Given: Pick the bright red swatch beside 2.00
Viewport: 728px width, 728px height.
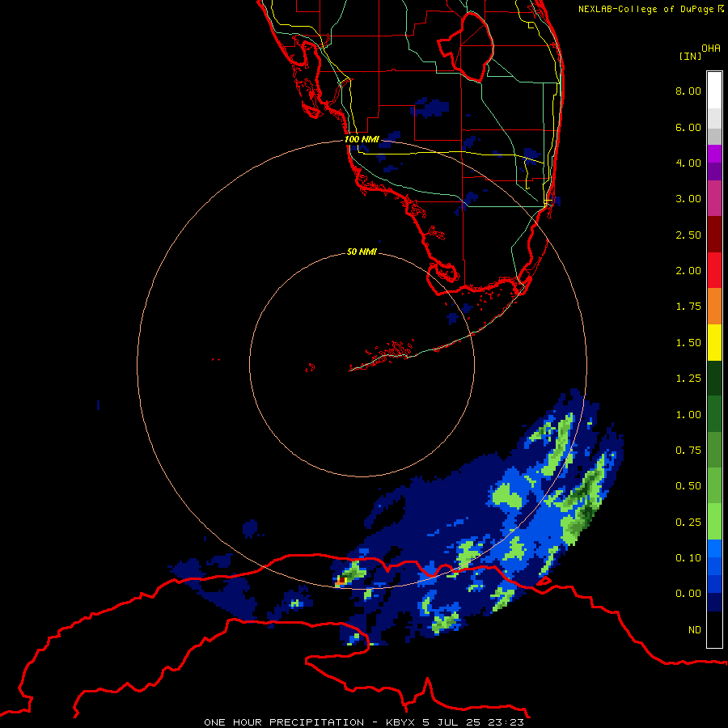Looking at the screenshot, I should pyautogui.click(x=714, y=270).
